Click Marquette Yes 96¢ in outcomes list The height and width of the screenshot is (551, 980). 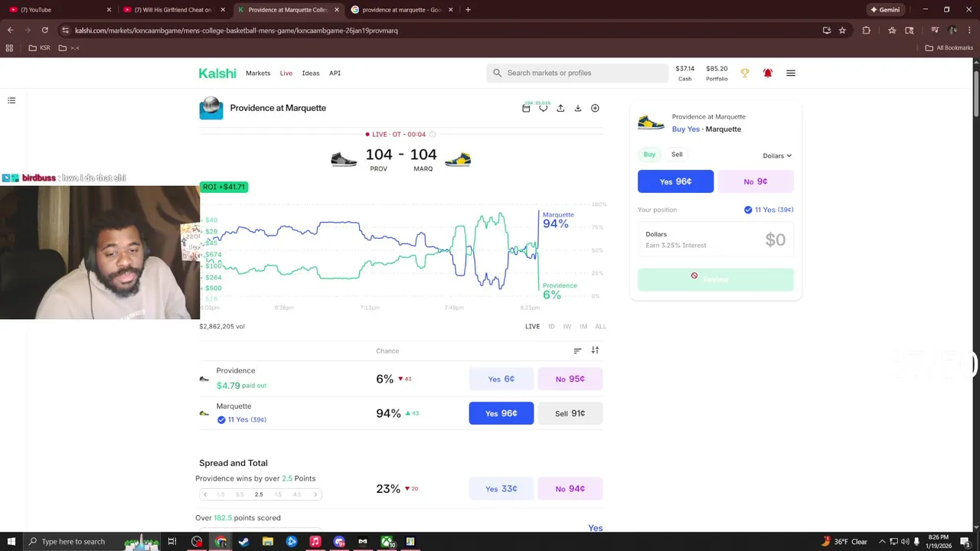[501, 413]
